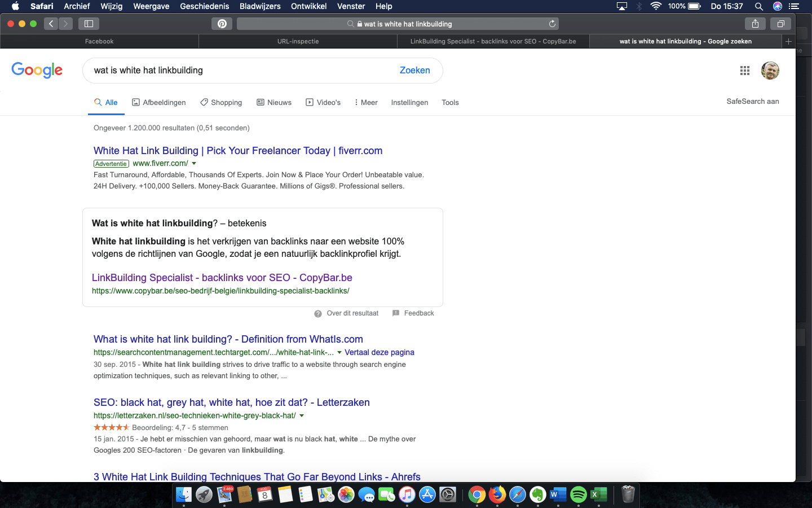Viewport: 812px width, 508px height.
Task: Click the Zoeken search button
Action: tap(415, 71)
